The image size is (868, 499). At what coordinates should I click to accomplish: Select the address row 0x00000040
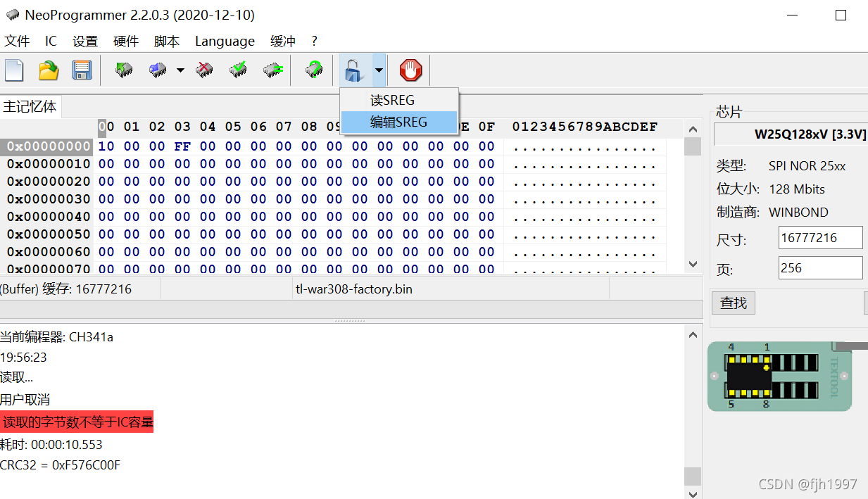(49, 217)
